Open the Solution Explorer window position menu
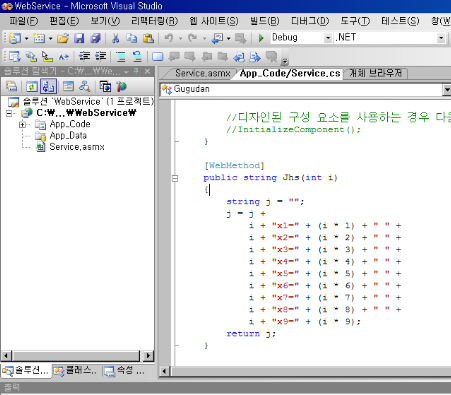Image resolution: width=451 pixels, height=395 pixels. [x=126, y=71]
